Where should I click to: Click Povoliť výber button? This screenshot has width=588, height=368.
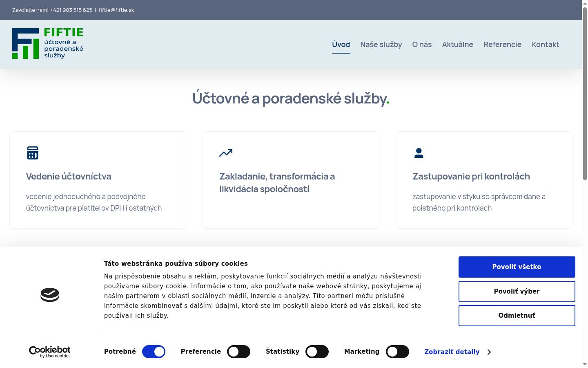pyautogui.click(x=517, y=292)
